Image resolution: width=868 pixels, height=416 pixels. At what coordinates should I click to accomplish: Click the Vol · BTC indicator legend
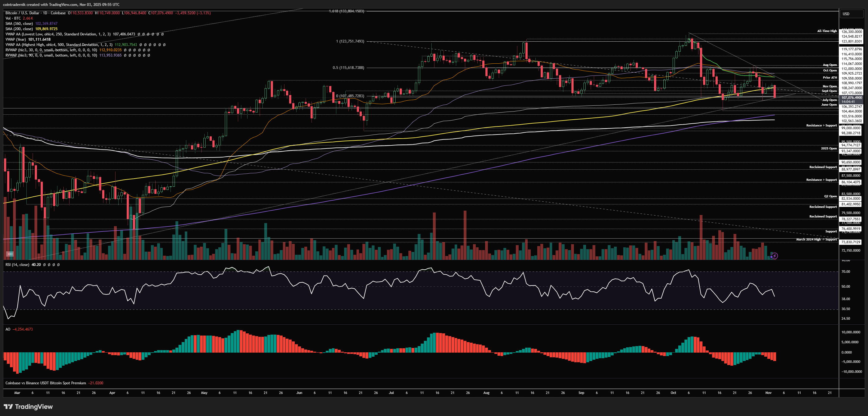13,18
